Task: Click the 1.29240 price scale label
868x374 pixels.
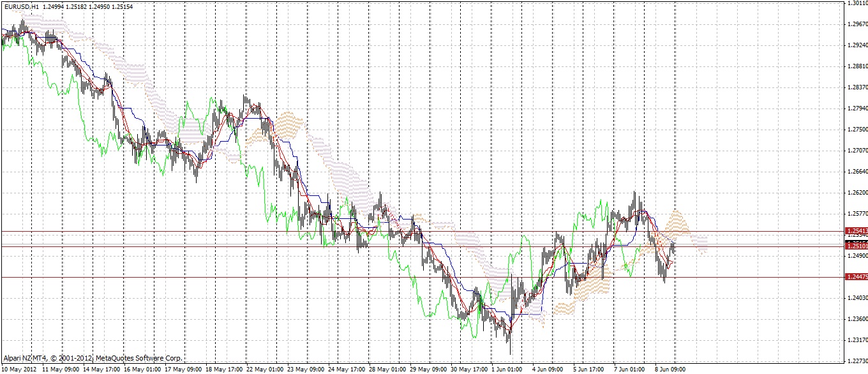Action: coord(857,45)
